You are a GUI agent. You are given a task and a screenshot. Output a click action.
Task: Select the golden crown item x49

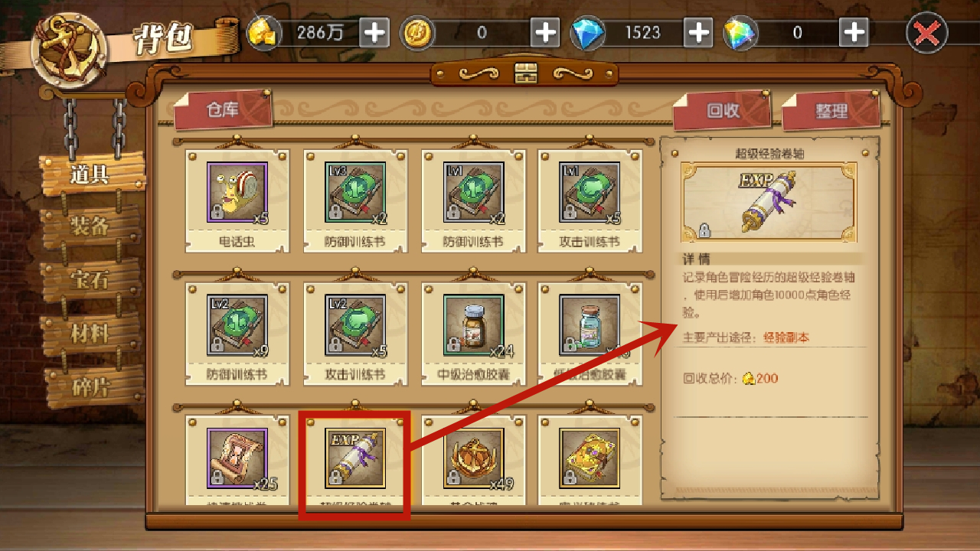pos(473,458)
